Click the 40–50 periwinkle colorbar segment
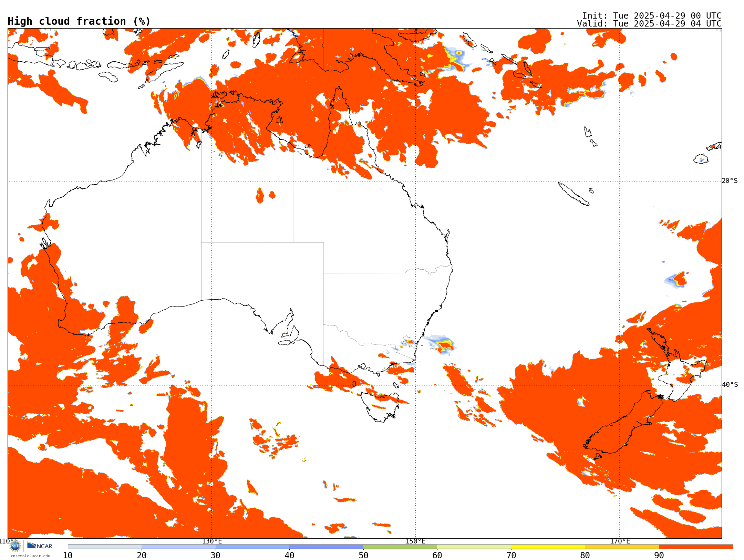Viewport: 744px width, 560px height. tap(326, 547)
